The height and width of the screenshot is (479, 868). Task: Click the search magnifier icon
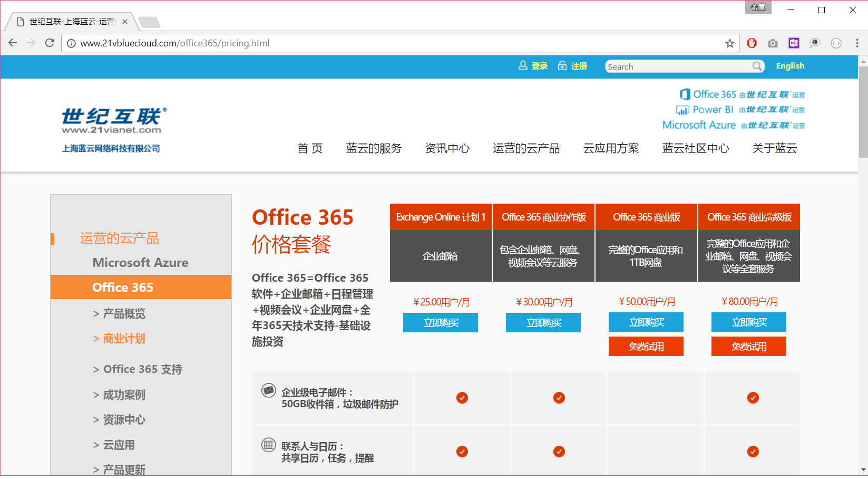click(757, 66)
